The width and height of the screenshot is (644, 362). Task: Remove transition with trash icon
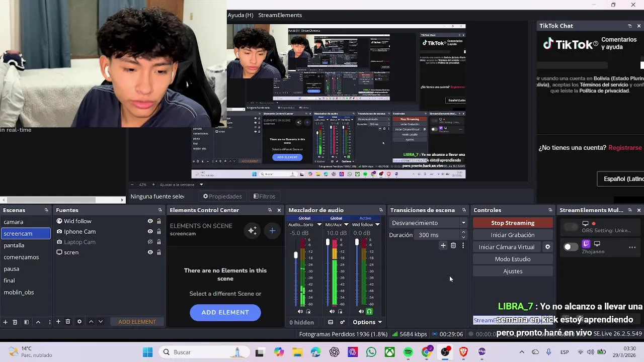point(453,246)
